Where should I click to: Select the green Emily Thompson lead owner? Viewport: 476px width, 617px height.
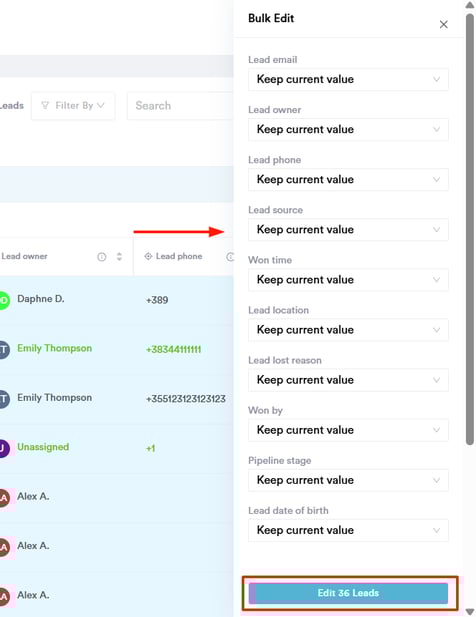click(54, 348)
